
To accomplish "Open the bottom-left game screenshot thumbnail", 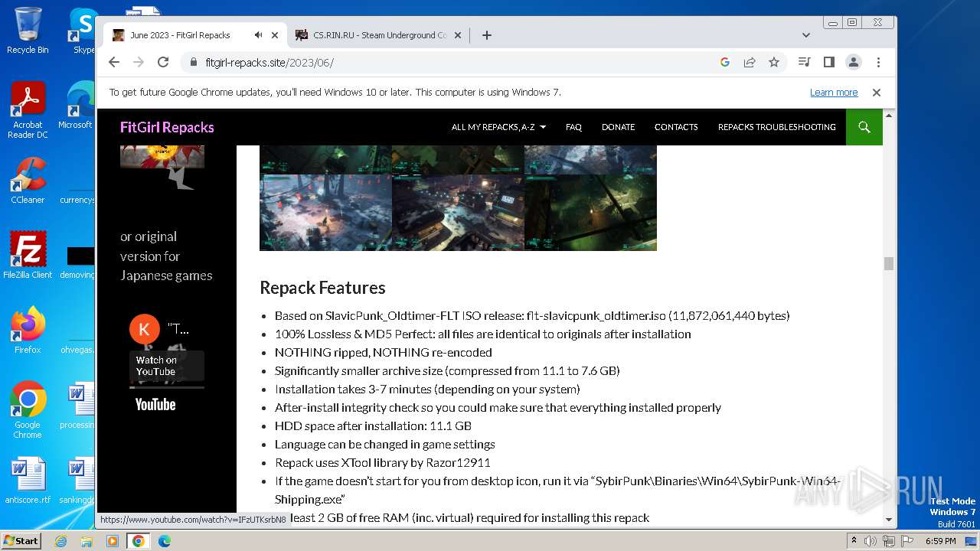I will pos(325,213).
